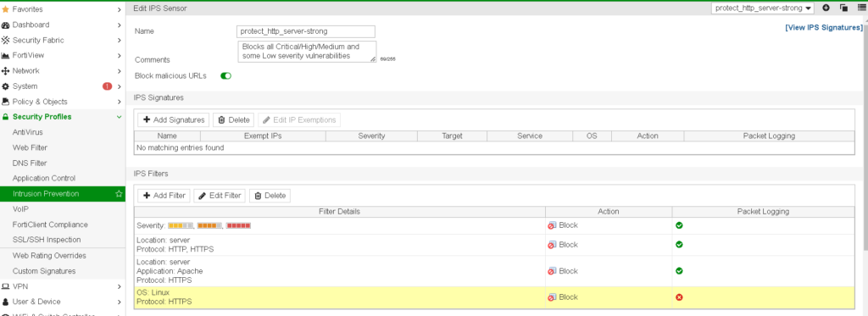Expand the Security Fabric chevron
868x316 pixels.
(120, 41)
